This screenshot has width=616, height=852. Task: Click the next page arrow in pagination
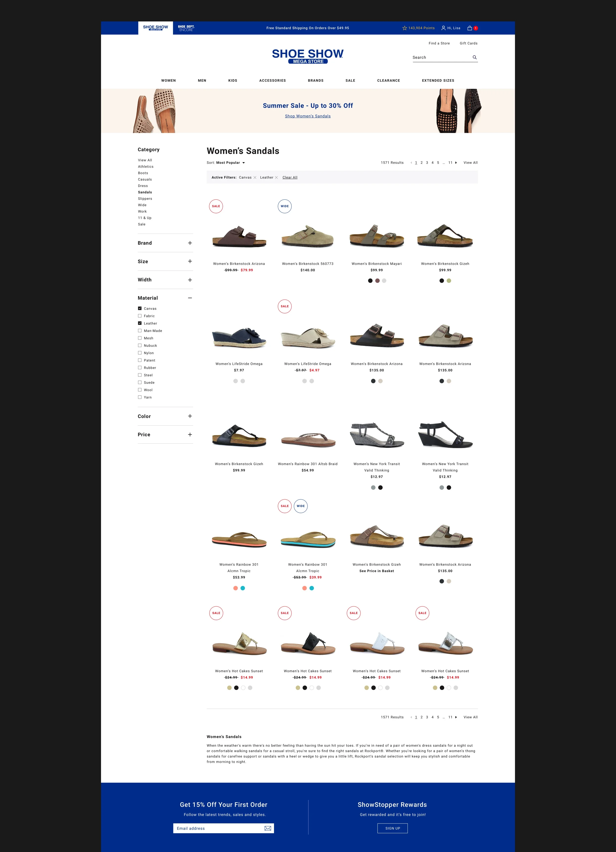click(x=456, y=163)
